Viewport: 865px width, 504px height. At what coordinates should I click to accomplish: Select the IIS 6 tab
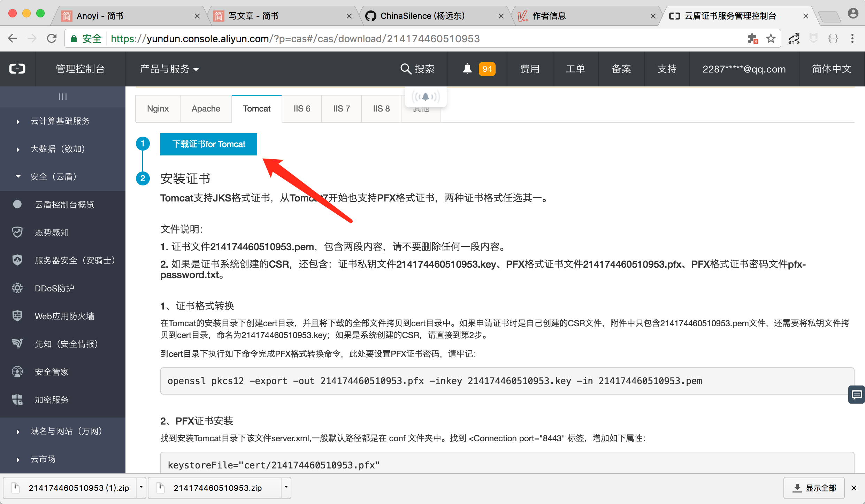(x=301, y=109)
